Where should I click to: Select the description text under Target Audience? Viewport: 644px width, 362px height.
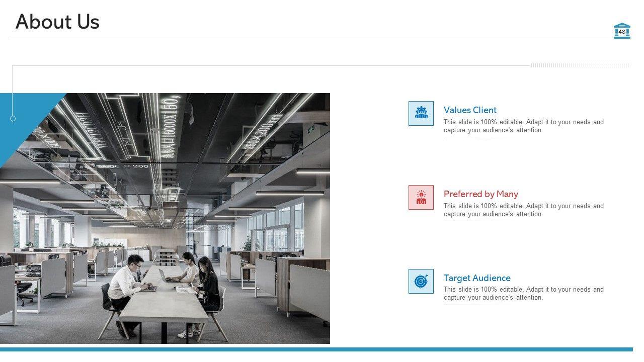(523, 294)
